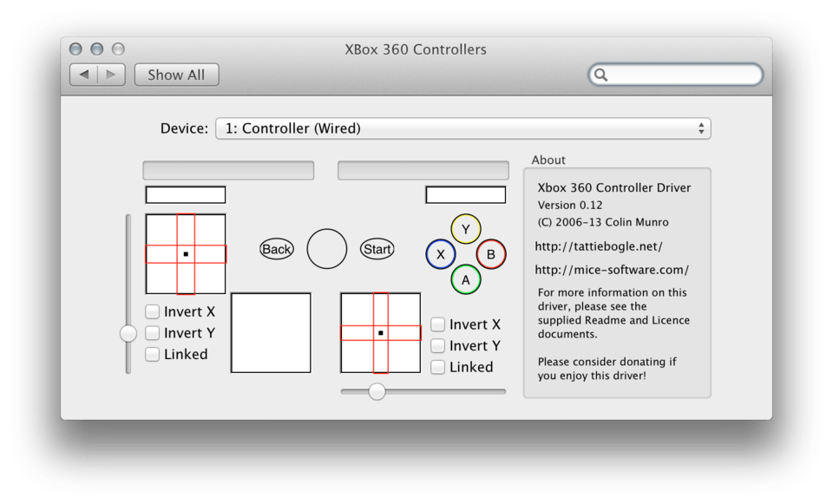Click the right thumbstick axis display
The width and height of the screenshot is (833, 504).
[x=381, y=333]
